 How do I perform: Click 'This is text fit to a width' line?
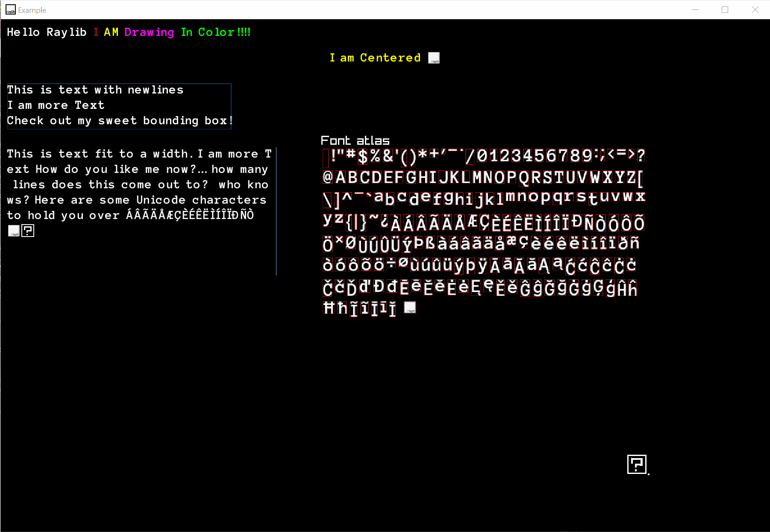(139, 154)
